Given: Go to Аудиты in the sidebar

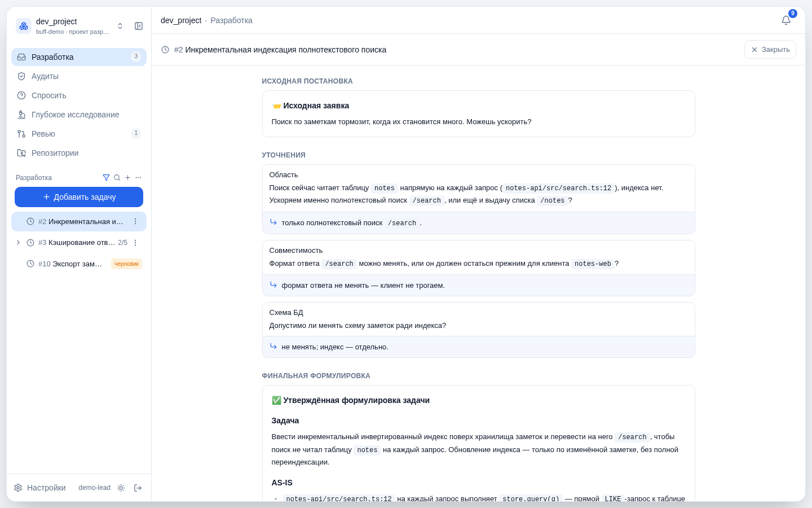Looking at the screenshot, I should click(x=79, y=76).
